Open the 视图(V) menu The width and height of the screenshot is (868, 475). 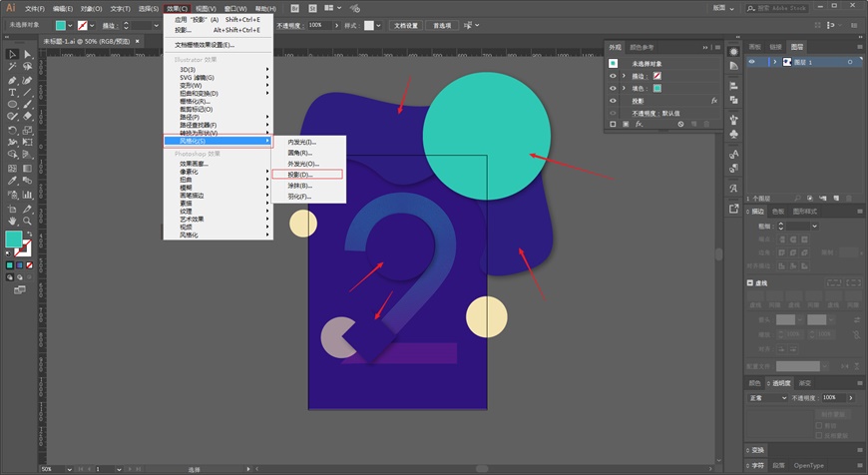[x=206, y=9]
